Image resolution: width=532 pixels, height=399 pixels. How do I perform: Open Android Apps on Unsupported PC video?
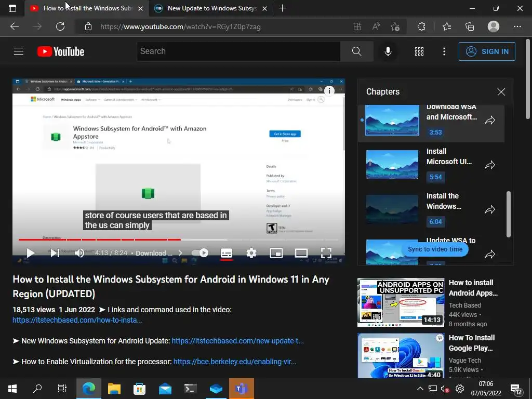[401, 303]
